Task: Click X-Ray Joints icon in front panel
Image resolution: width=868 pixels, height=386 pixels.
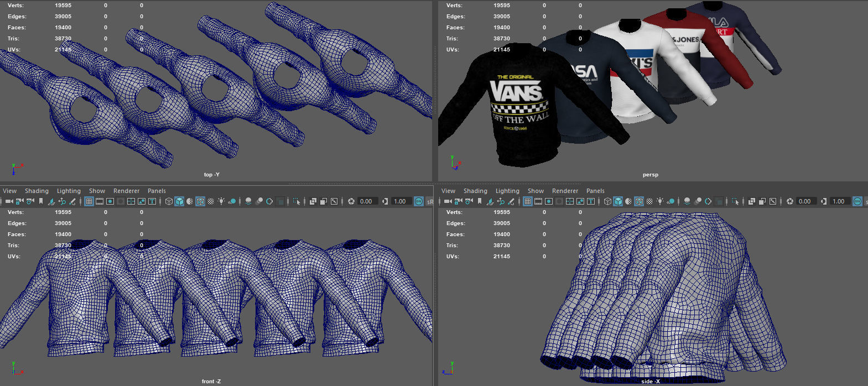Action: pos(334,201)
